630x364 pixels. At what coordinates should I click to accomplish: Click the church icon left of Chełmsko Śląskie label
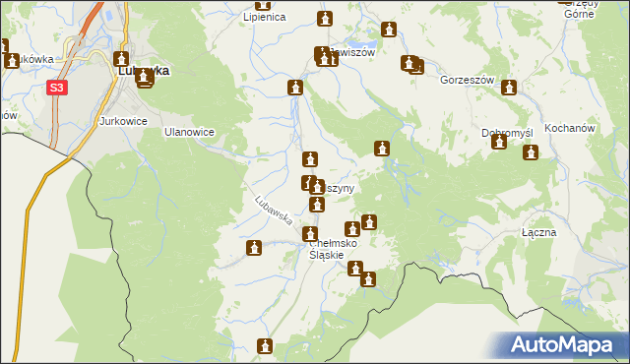coord(310,234)
